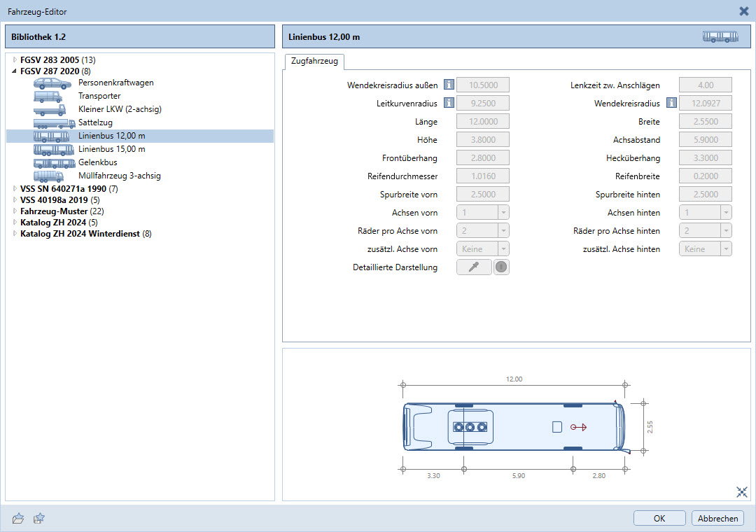Click the fit-to-view icon in preview
Screen dimensions: 756x532
[x=742, y=492]
